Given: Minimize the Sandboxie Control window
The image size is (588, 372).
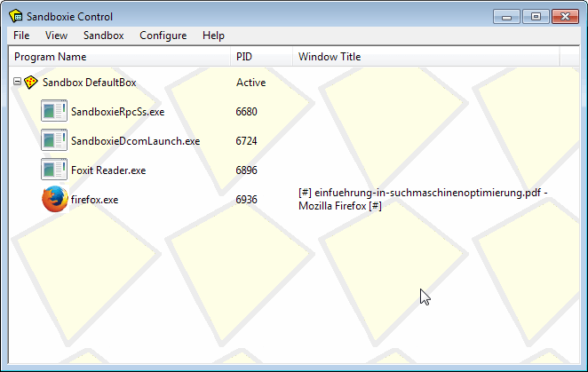Looking at the screenshot, I should point(506,17).
